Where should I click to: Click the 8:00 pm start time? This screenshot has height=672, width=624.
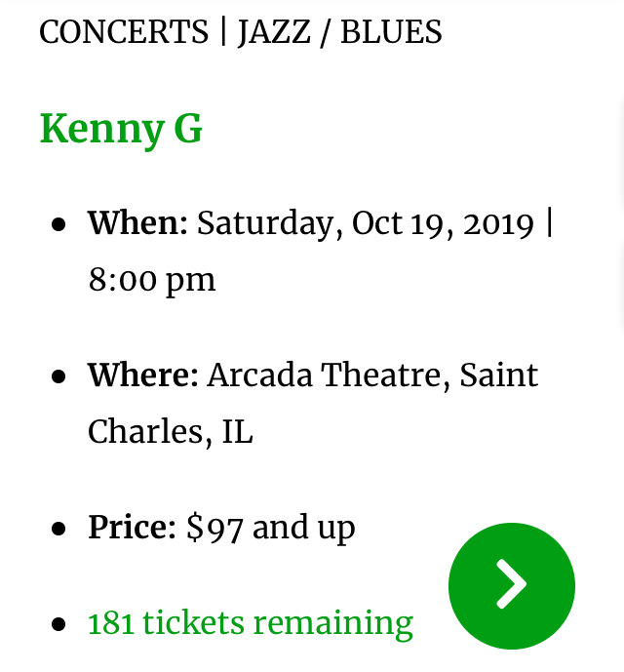(x=151, y=280)
